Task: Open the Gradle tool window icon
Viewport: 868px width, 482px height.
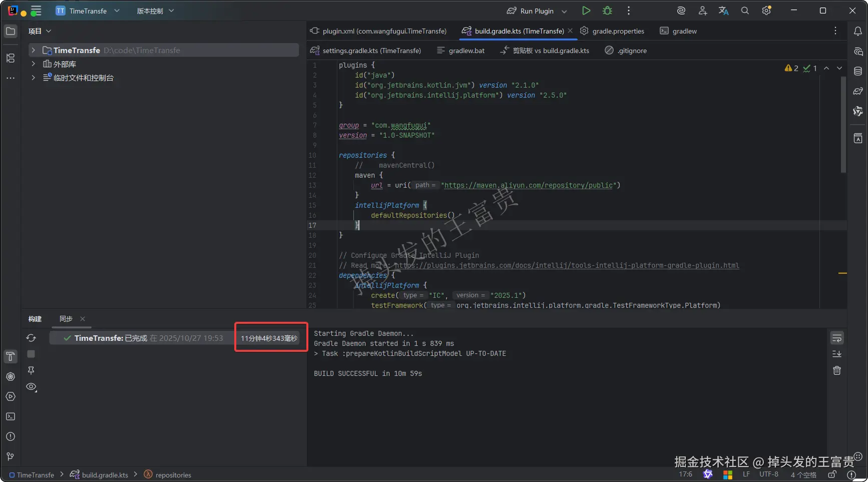Action: click(x=857, y=91)
